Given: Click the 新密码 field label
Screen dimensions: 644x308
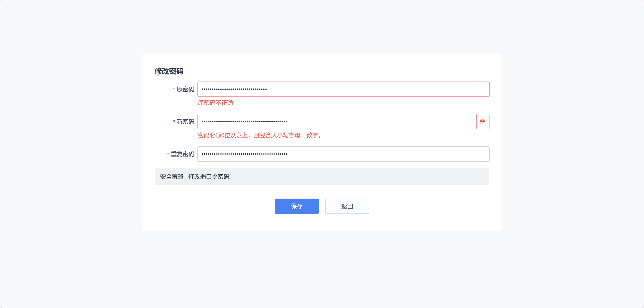Looking at the screenshot, I should point(185,122).
